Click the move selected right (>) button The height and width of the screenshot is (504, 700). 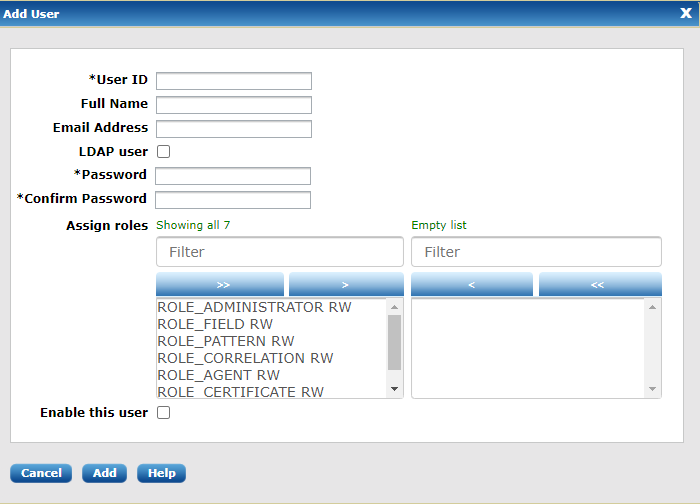point(346,285)
